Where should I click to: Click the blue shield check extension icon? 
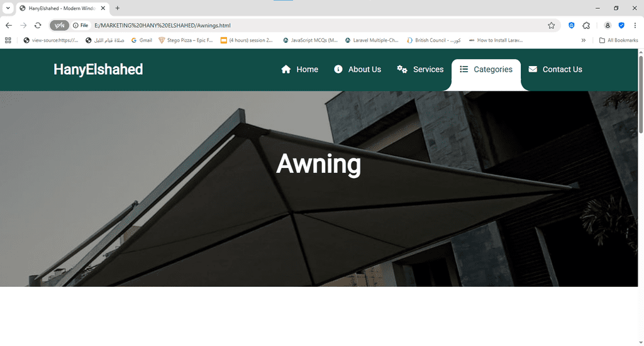point(621,25)
